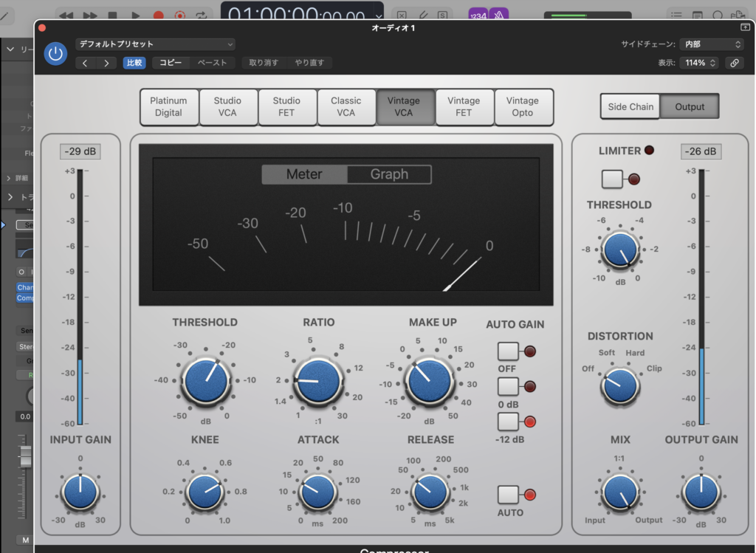Click the ATTACK knob
This screenshot has height=553, width=756.
tap(317, 492)
